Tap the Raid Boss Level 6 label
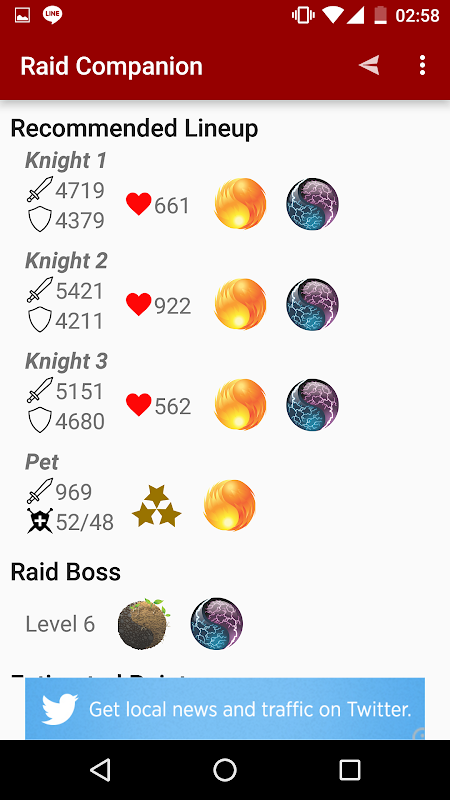Viewport: 450px width, 800px height. [60, 623]
